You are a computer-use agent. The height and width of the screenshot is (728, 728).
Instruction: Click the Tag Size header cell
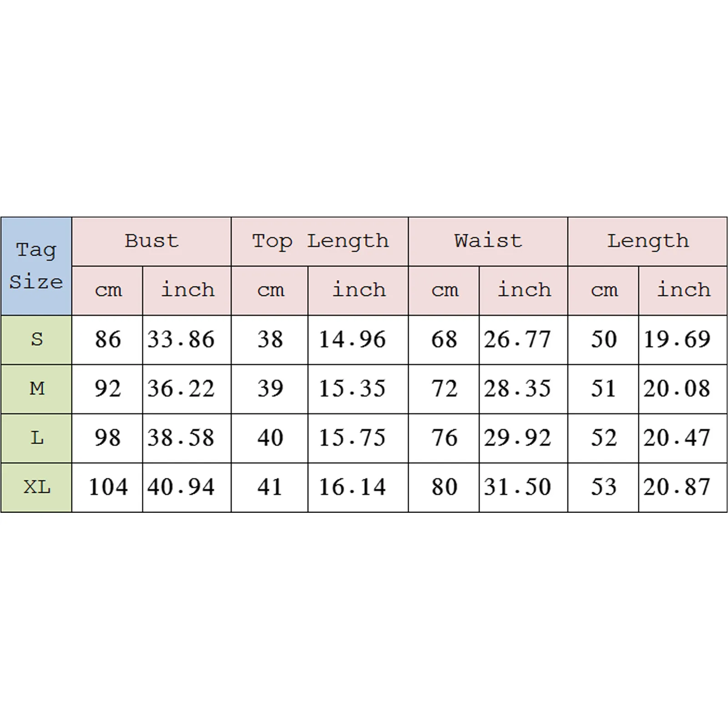(36, 266)
